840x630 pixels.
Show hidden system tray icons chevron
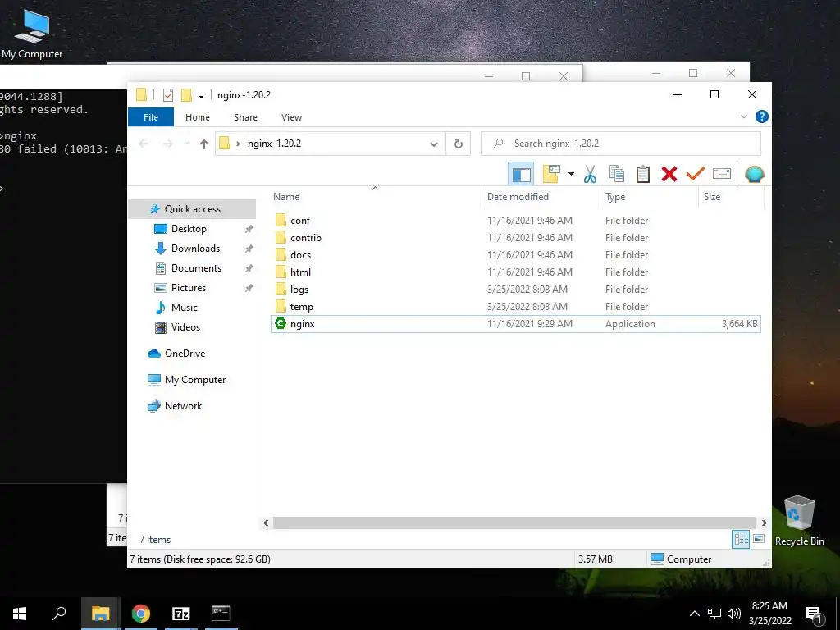pos(694,614)
